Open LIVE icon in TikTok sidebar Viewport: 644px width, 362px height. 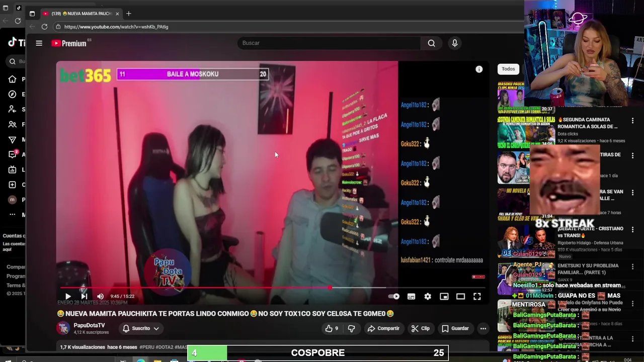coord(12,169)
